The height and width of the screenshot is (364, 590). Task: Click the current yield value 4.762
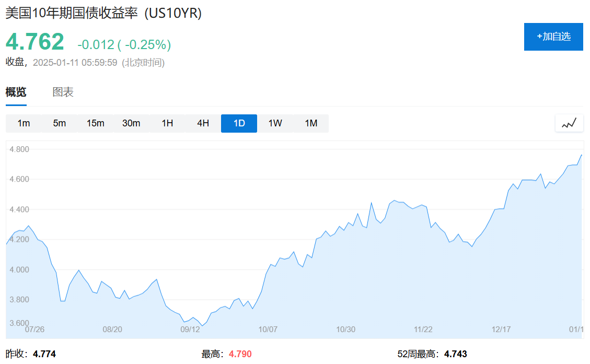[x=35, y=42]
